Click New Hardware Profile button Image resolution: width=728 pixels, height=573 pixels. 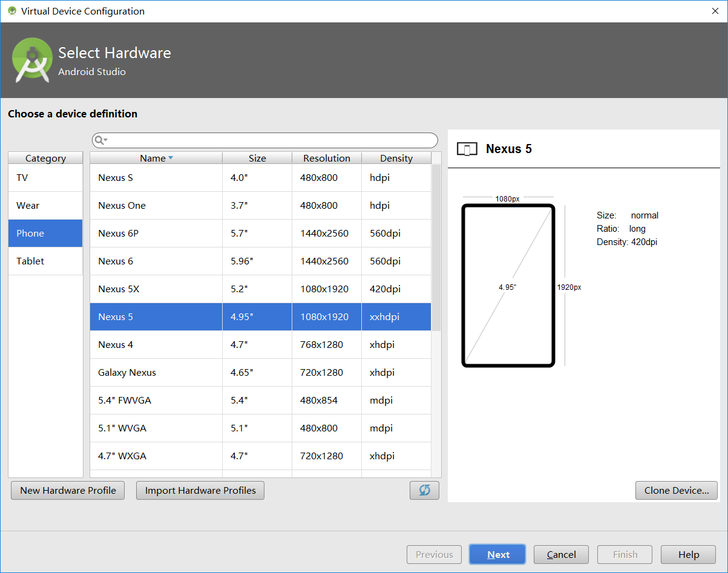(68, 490)
